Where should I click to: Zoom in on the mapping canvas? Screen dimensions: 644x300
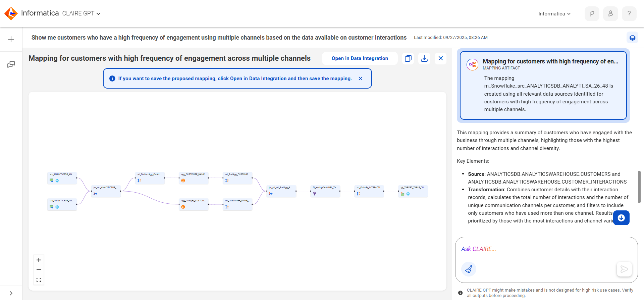tap(39, 260)
